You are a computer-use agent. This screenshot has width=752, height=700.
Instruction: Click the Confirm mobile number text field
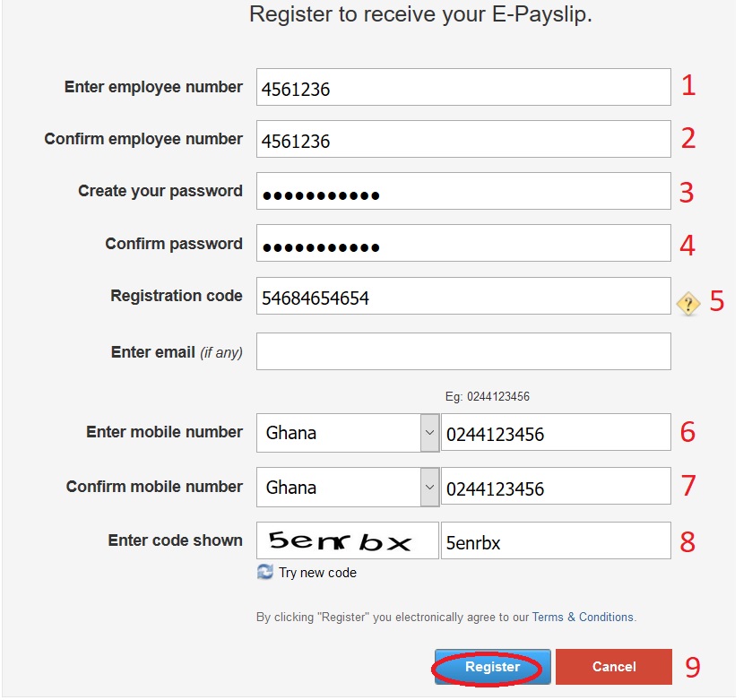point(555,488)
